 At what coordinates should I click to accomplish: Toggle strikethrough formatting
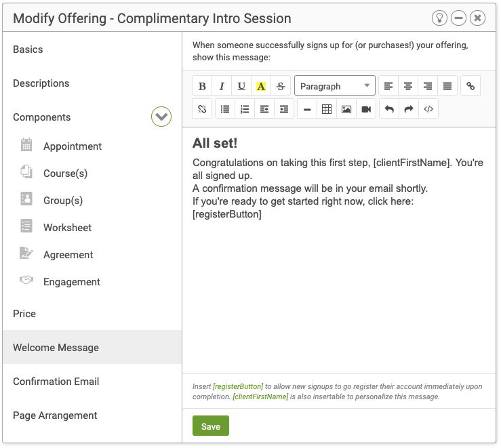[x=281, y=86]
